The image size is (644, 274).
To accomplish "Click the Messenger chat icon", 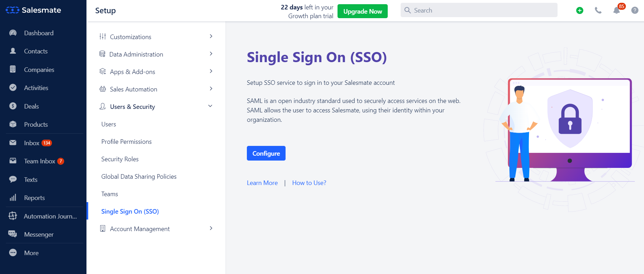I will pyautogui.click(x=13, y=234).
